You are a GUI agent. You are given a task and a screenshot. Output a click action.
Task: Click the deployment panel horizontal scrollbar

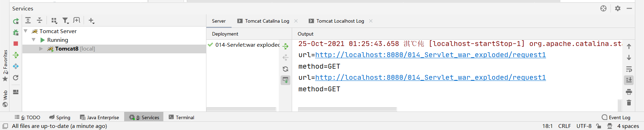(241, 109)
